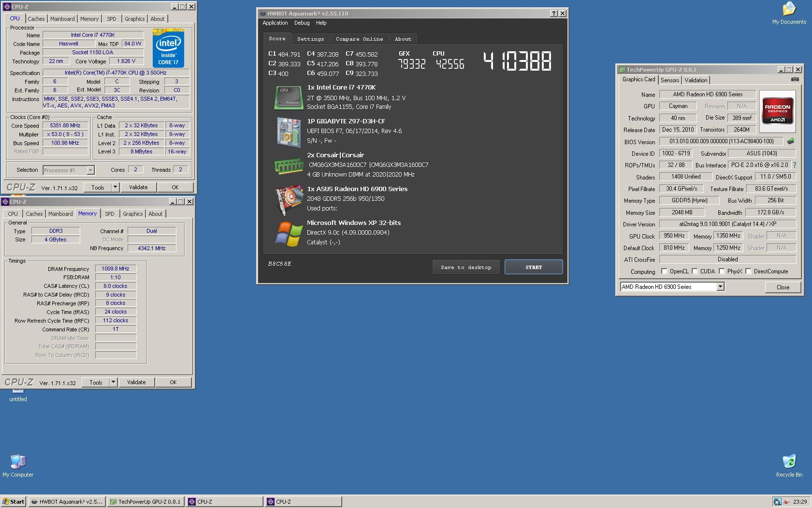Click the DRAM Frequency value field
This screenshot has height=508, width=812.
click(x=116, y=269)
